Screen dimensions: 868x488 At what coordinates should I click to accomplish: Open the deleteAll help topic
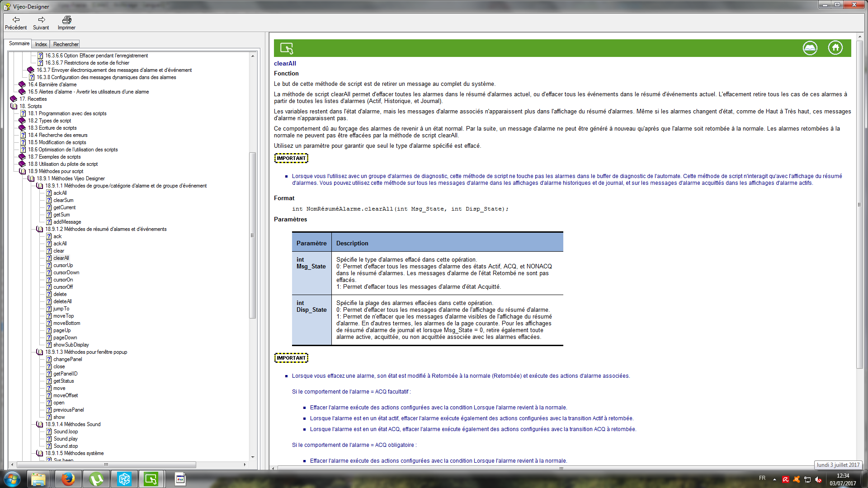[x=62, y=301]
